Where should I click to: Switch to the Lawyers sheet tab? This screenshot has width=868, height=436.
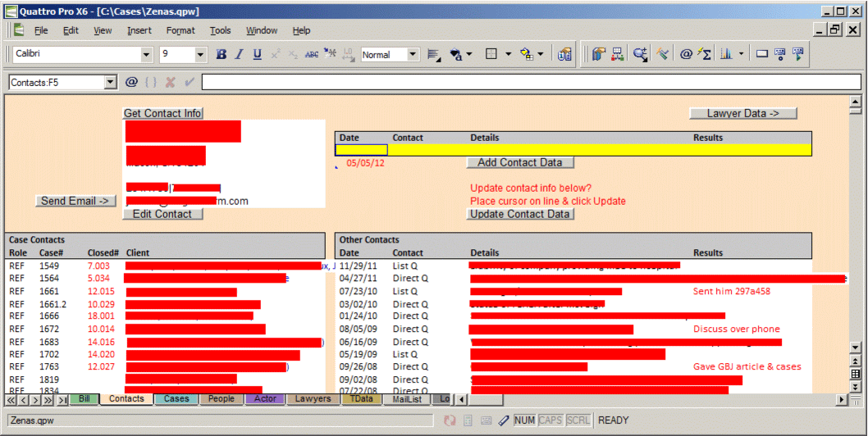(313, 399)
